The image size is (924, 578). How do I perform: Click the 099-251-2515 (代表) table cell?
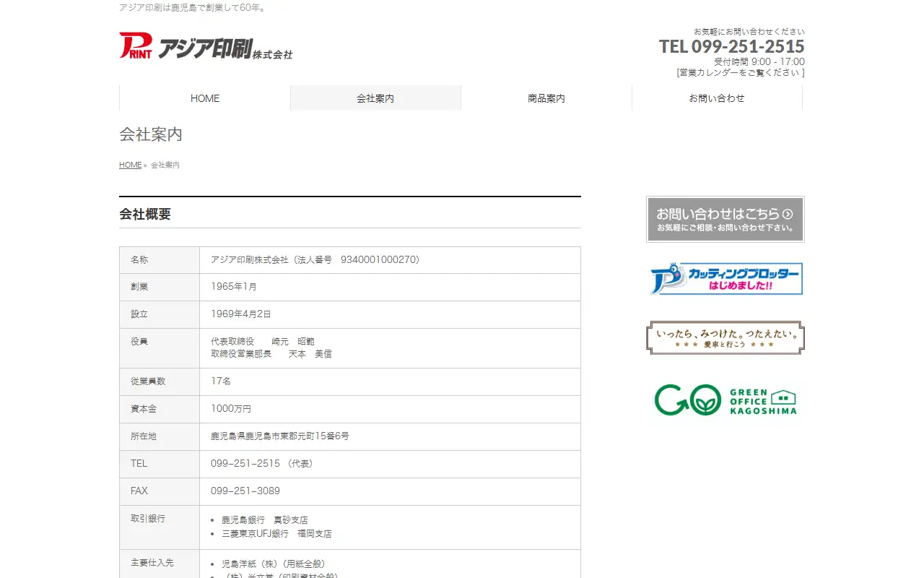coord(390,464)
